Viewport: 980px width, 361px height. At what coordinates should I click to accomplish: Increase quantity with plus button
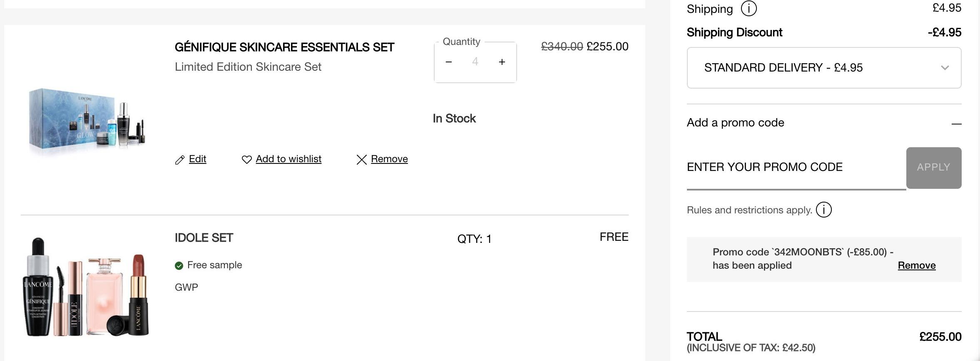(x=502, y=62)
